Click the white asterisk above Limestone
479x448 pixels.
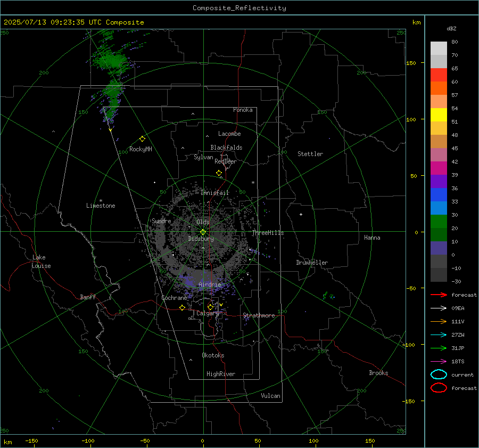coord(101,201)
